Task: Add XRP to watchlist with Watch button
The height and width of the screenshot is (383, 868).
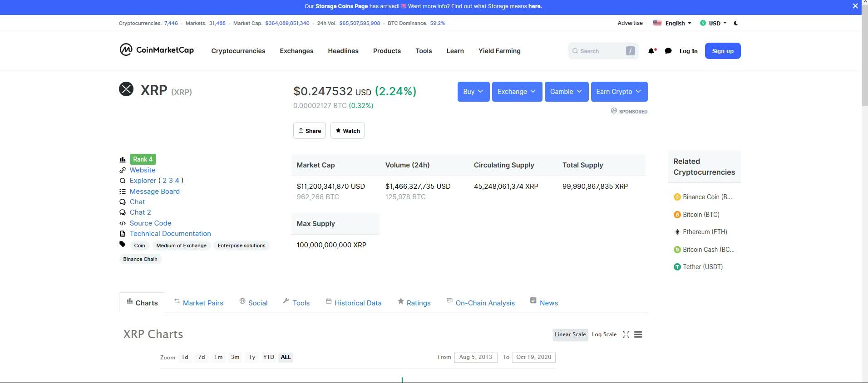Action: [347, 131]
